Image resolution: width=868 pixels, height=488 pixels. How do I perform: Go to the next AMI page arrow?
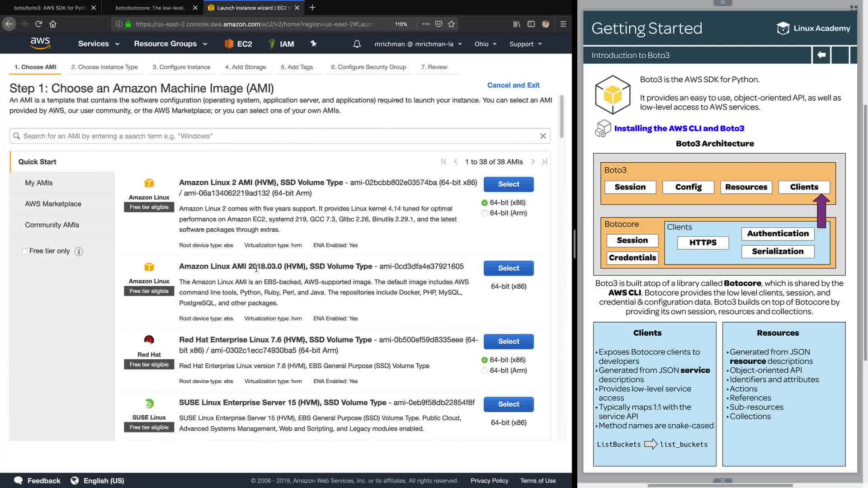coord(533,162)
